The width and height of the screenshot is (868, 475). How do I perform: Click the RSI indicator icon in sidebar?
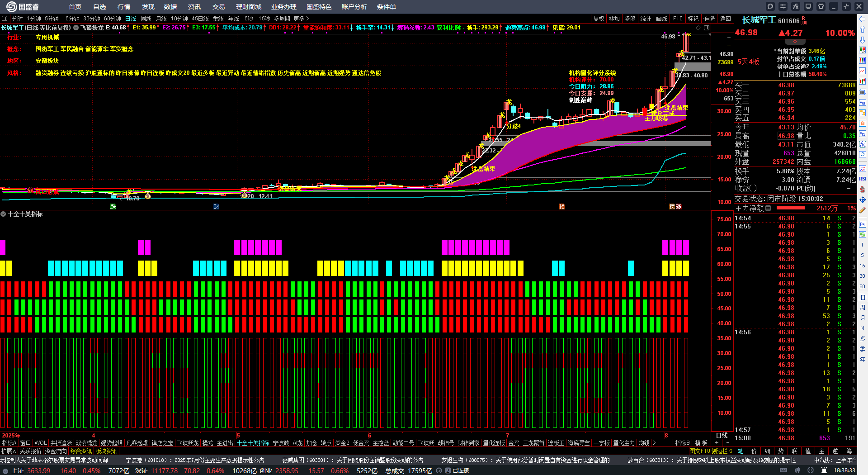coord(863,179)
